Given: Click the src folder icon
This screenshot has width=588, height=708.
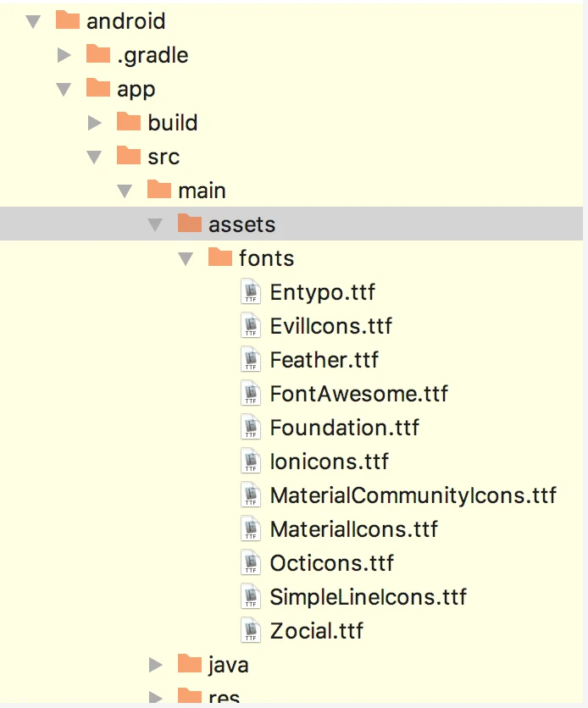Looking at the screenshot, I should [x=129, y=155].
